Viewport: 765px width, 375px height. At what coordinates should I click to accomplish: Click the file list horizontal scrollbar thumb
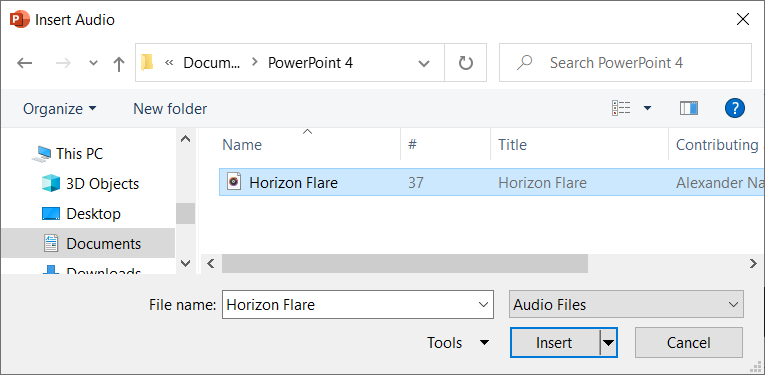(404, 263)
